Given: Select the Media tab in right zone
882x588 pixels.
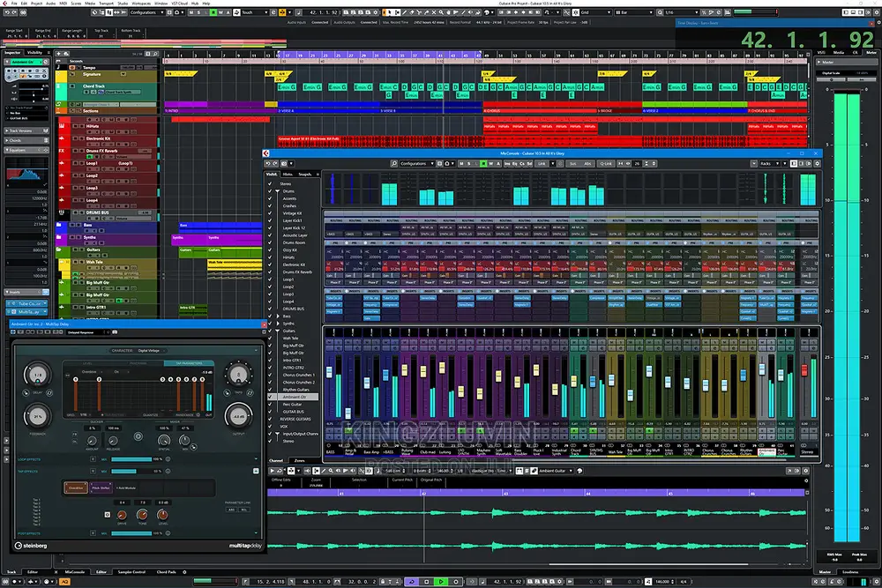Looking at the screenshot, I should pyautogui.click(x=839, y=52).
